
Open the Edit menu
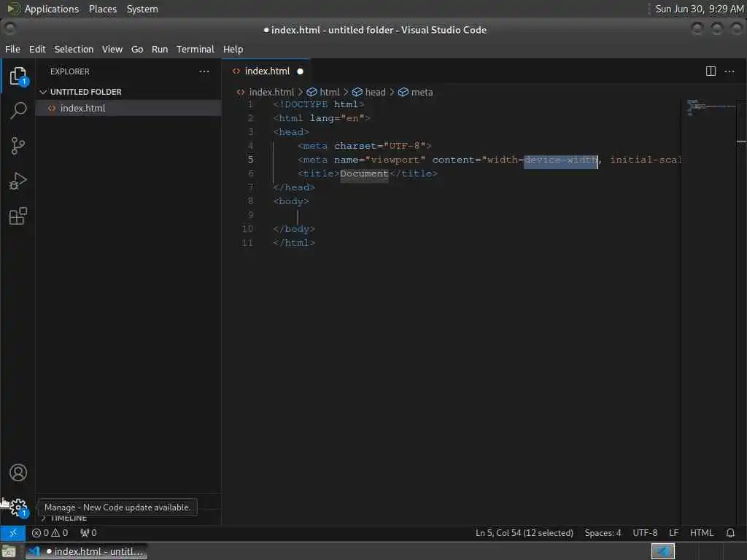[37, 49]
